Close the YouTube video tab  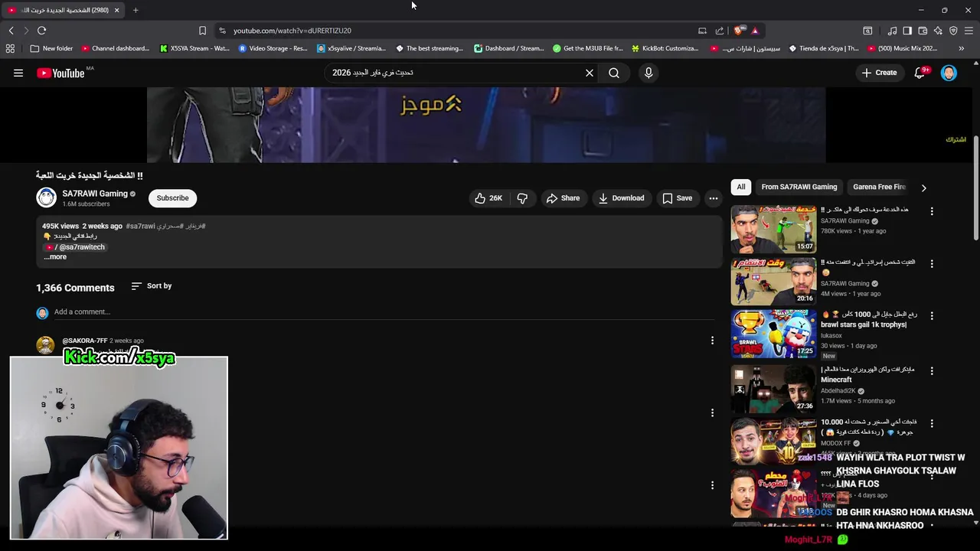pyautogui.click(x=116, y=10)
